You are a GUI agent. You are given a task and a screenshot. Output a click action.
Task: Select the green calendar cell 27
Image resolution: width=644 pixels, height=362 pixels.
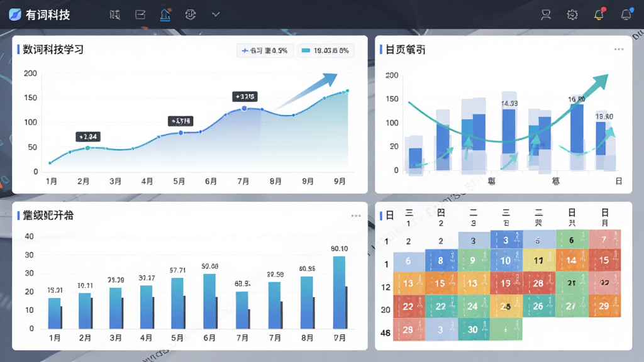tap(572, 306)
